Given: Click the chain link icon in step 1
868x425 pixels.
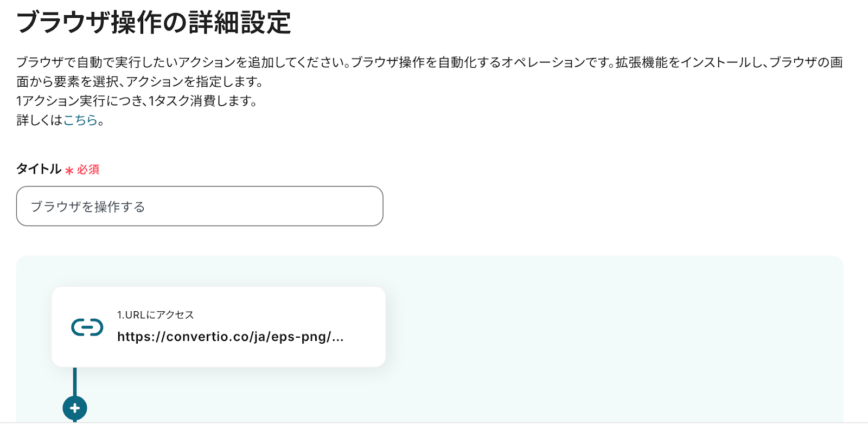Looking at the screenshot, I should [x=87, y=327].
